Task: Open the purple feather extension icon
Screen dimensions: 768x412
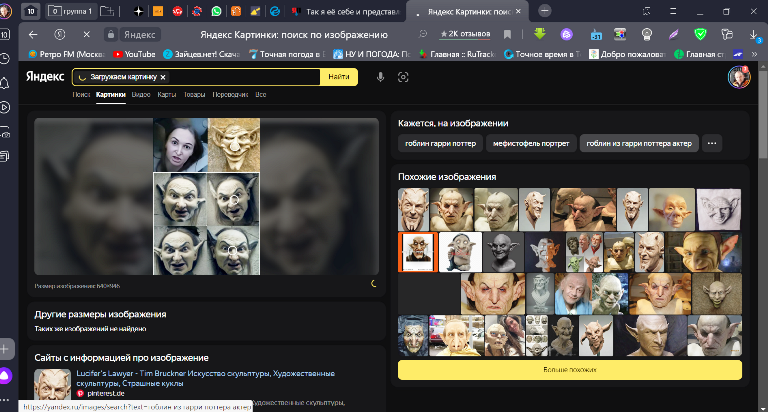Action: 674,34
